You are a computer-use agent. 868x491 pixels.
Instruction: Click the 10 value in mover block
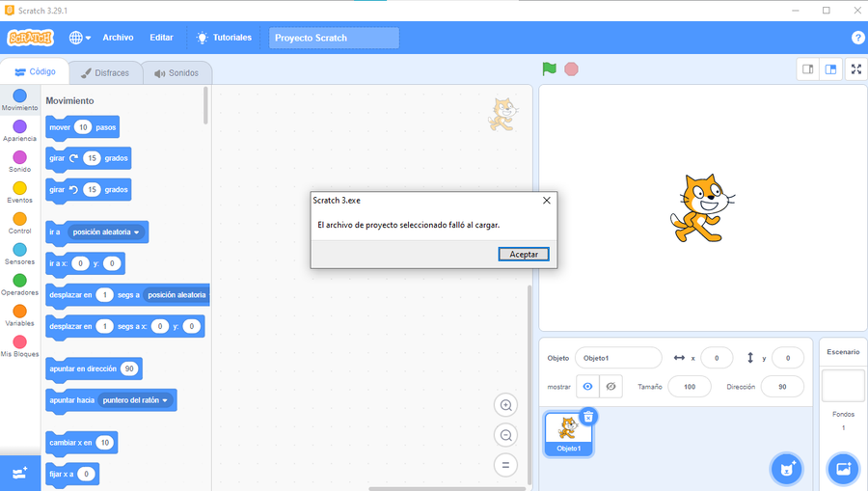click(83, 127)
